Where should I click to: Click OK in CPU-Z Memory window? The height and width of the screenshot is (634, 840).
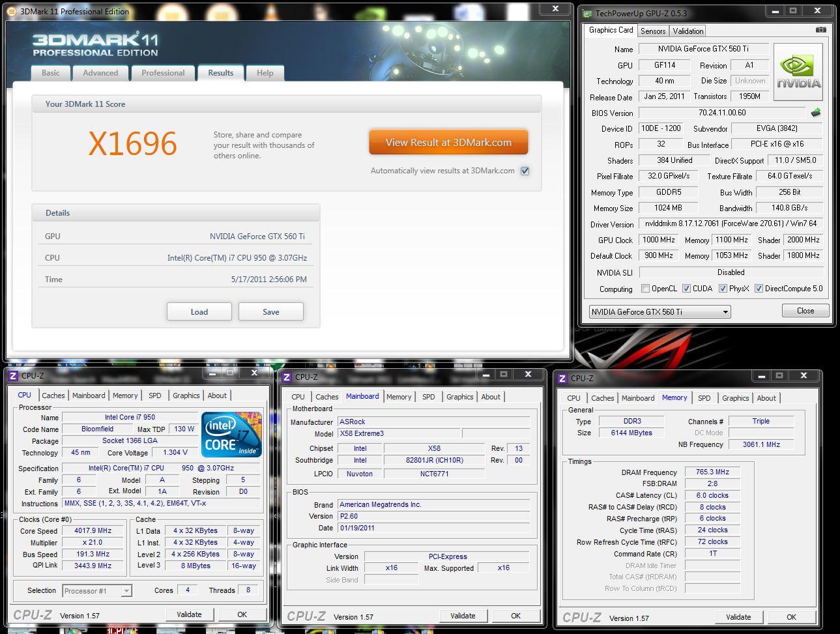(x=791, y=617)
